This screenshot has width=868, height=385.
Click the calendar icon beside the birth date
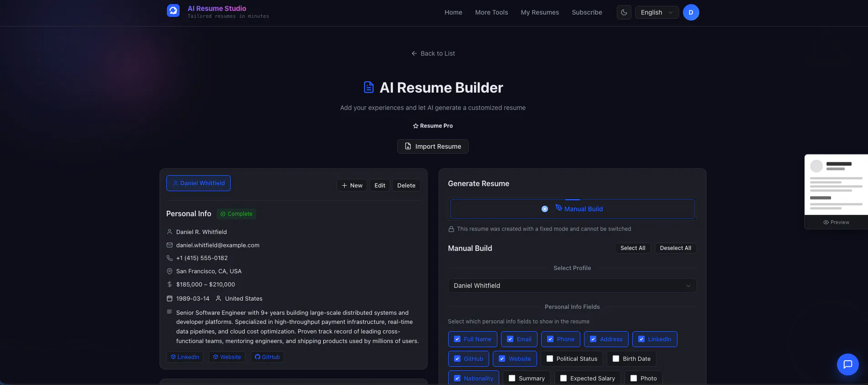click(x=170, y=299)
